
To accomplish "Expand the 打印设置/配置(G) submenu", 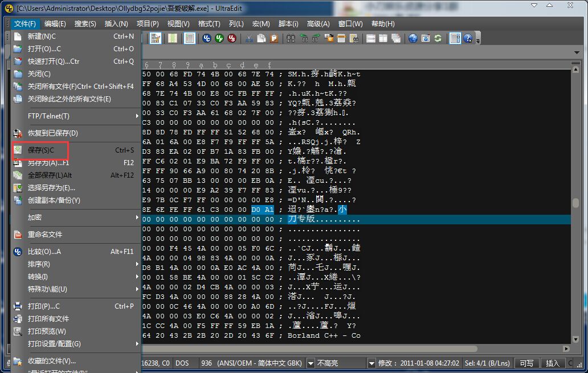I will point(75,344).
